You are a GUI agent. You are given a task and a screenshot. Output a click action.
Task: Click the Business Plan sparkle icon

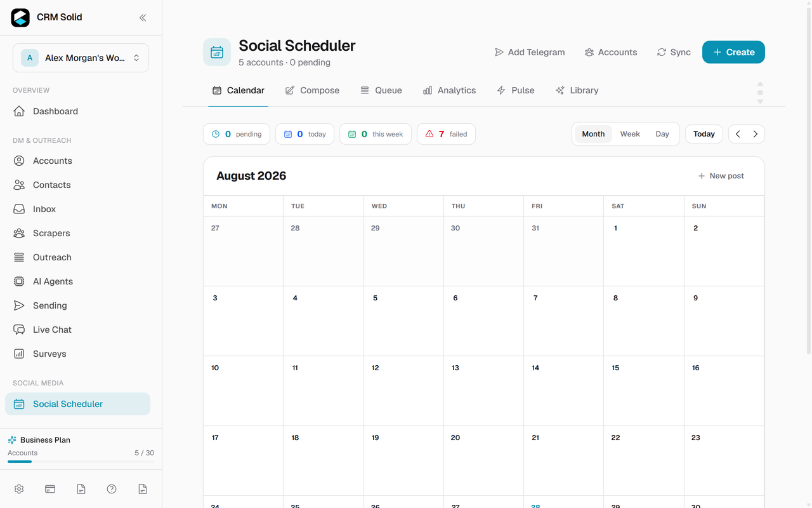[x=12, y=439]
